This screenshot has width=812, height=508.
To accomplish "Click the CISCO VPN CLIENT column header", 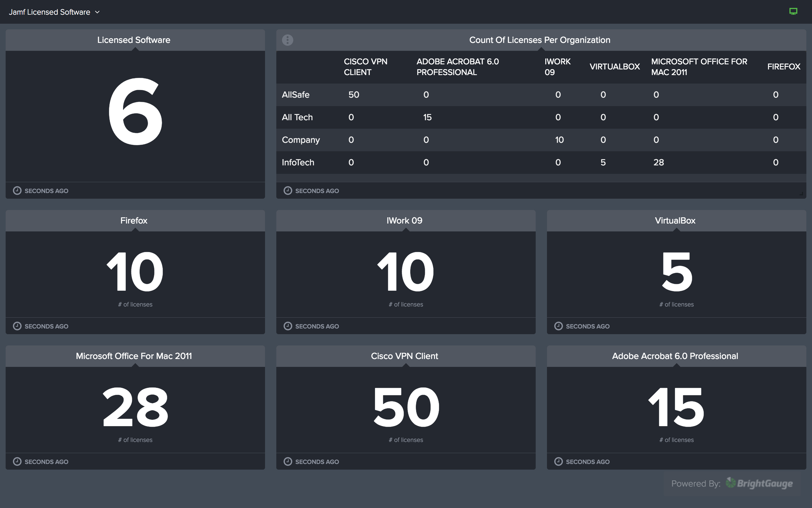I will pyautogui.click(x=365, y=67).
